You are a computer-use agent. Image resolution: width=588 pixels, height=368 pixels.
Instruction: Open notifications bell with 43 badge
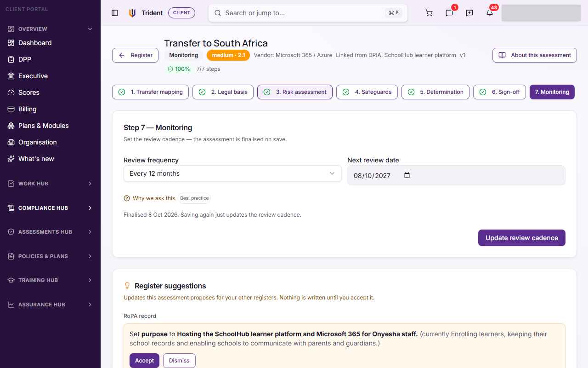click(490, 13)
